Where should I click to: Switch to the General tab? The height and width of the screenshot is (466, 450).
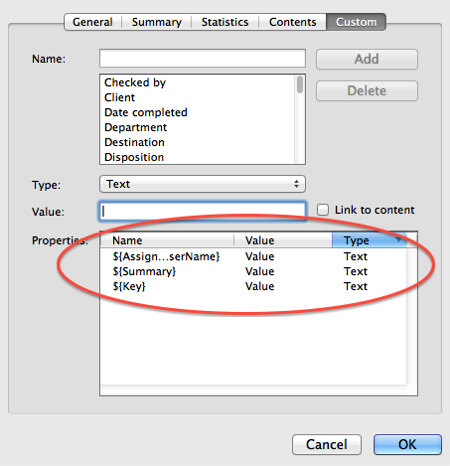(93, 22)
